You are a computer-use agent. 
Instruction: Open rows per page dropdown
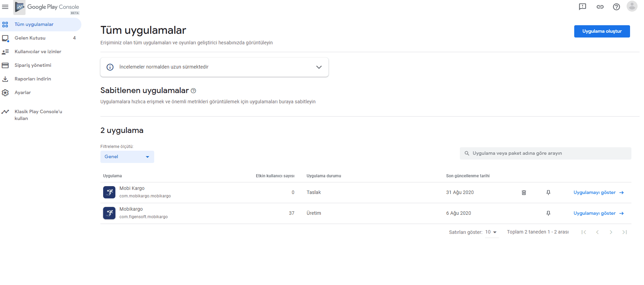pyautogui.click(x=492, y=232)
